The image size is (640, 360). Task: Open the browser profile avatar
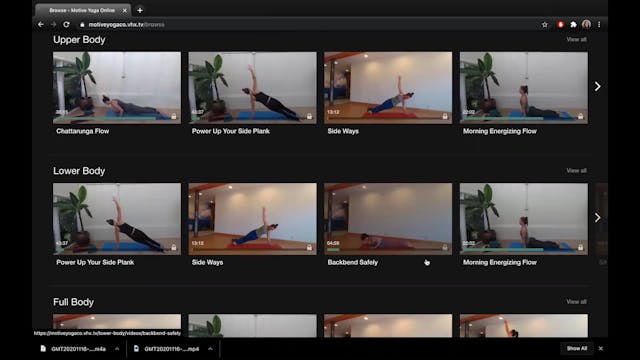[587, 24]
